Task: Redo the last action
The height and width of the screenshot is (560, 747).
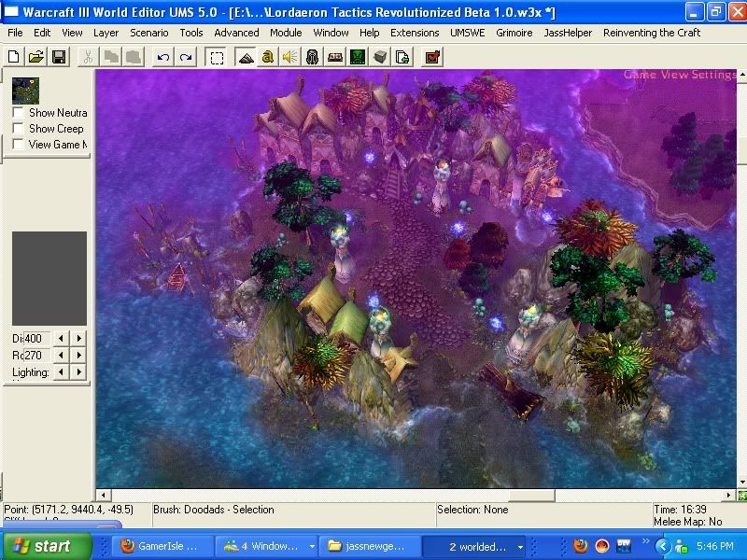Action: tap(186, 57)
